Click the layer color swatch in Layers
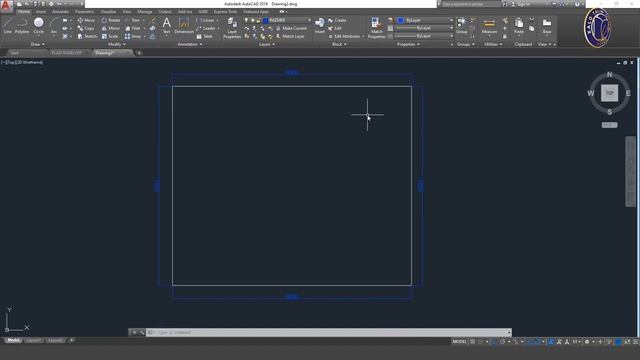The width and height of the screenshot is (640, 360). click(265, 20)
